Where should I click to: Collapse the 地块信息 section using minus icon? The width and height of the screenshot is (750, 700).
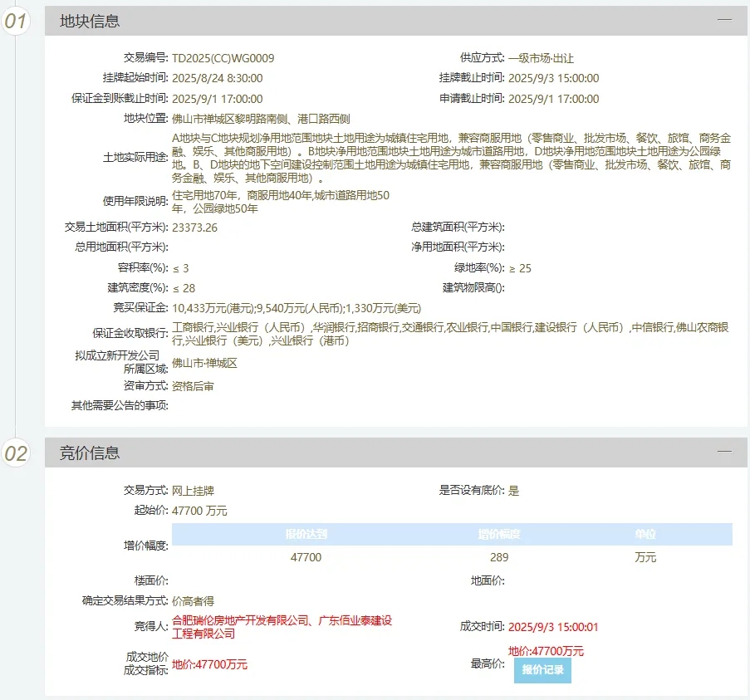pyautogui.click(x=724, y=20)
